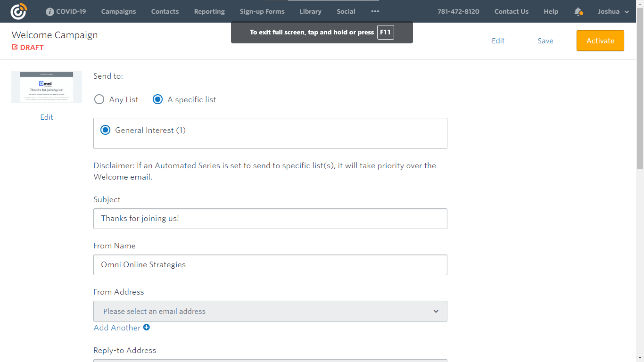Select A specific list option
This screenshot has width=644, height=362.
pos(157,99)
